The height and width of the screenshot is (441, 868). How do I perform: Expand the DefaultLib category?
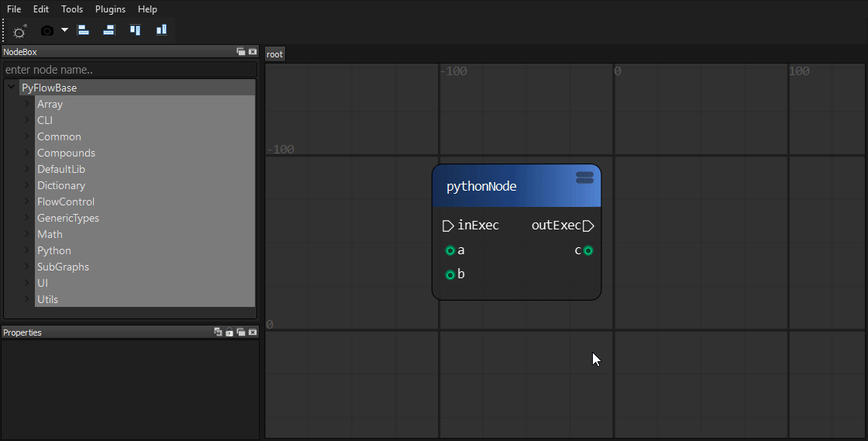click(26, 169)
